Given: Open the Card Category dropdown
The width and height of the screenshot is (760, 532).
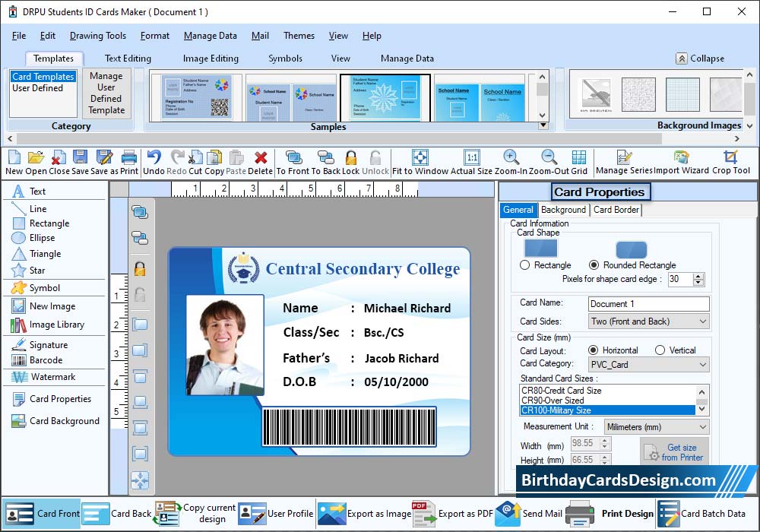Looking at the screenshot, I should click(x=648, y=364).
